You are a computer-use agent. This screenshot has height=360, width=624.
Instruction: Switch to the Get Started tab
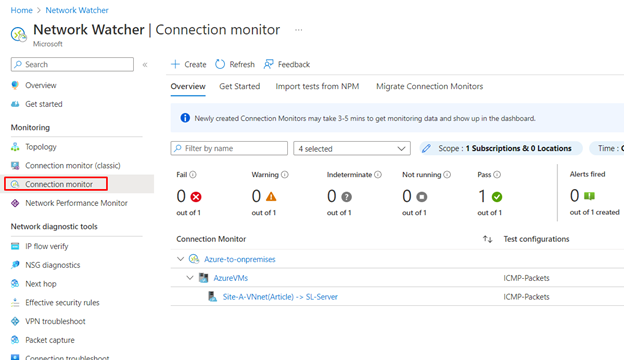240,86
